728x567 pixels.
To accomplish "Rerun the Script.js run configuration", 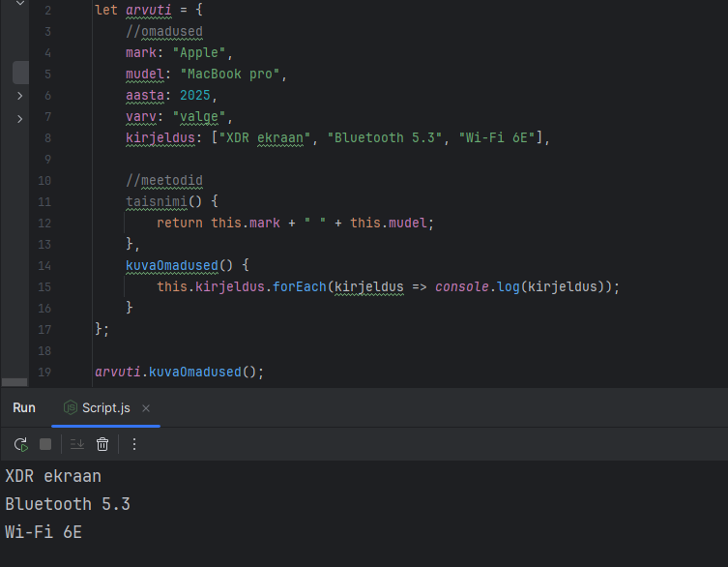I will (x=20, y=444).
